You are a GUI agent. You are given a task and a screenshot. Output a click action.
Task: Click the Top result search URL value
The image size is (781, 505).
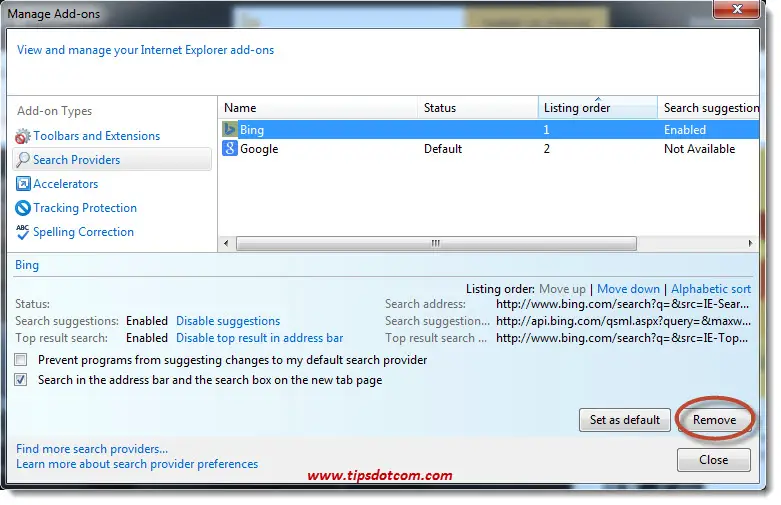tap(622, 338)
